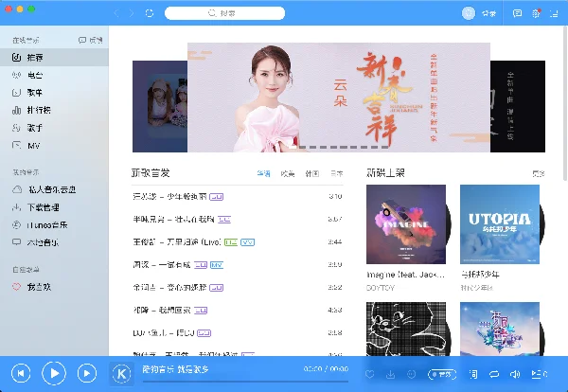Click the user avatar in title bar
This screenshot has width=568, height=392.
pyautogui.click(x=469, y=13)
